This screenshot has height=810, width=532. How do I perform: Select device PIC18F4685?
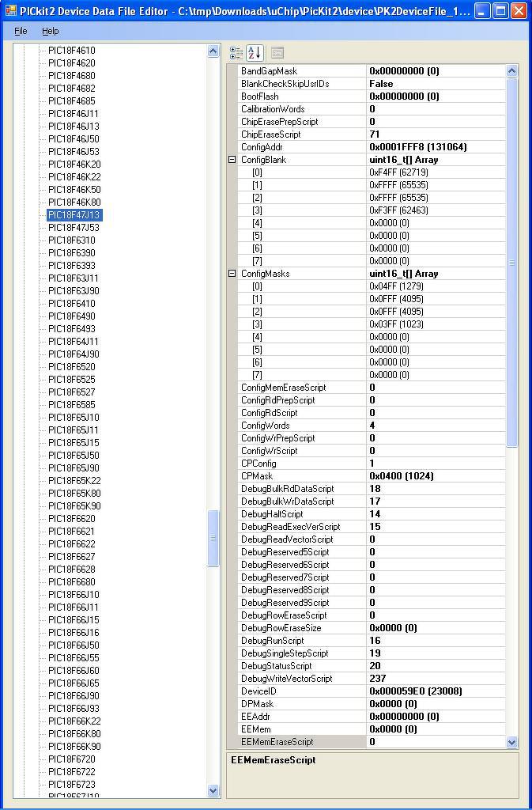pyautogui.click(x=72, y=101)
